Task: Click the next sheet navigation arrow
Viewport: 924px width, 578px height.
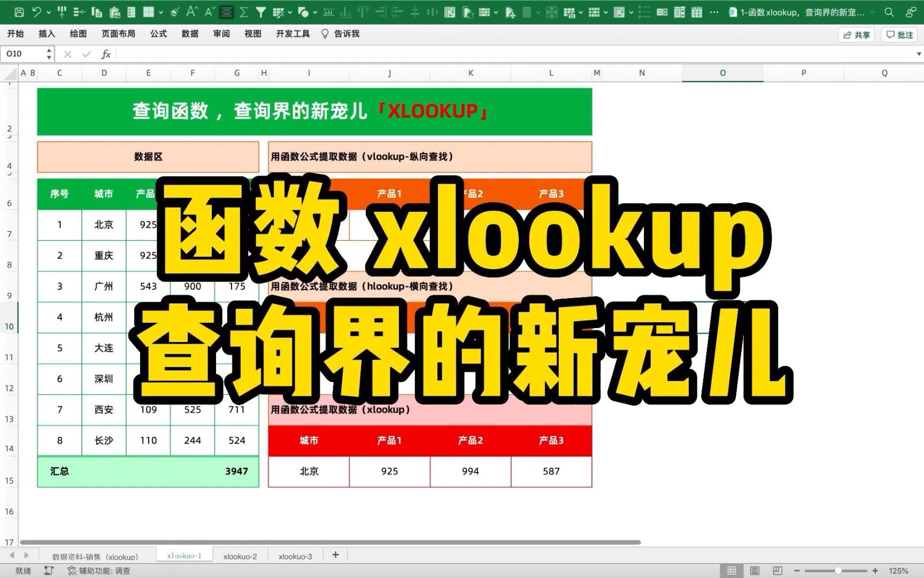Action: pyautogui.click(x=26, y=556)
